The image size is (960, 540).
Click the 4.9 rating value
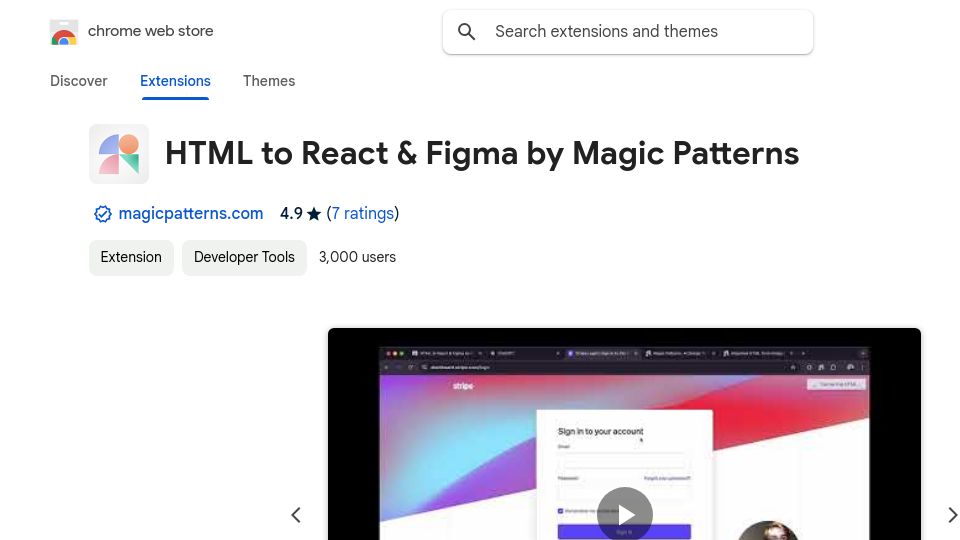pos(291,214)
